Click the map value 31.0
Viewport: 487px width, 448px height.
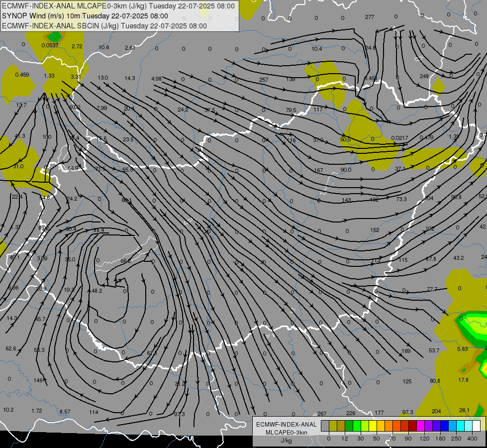[18, 166]
